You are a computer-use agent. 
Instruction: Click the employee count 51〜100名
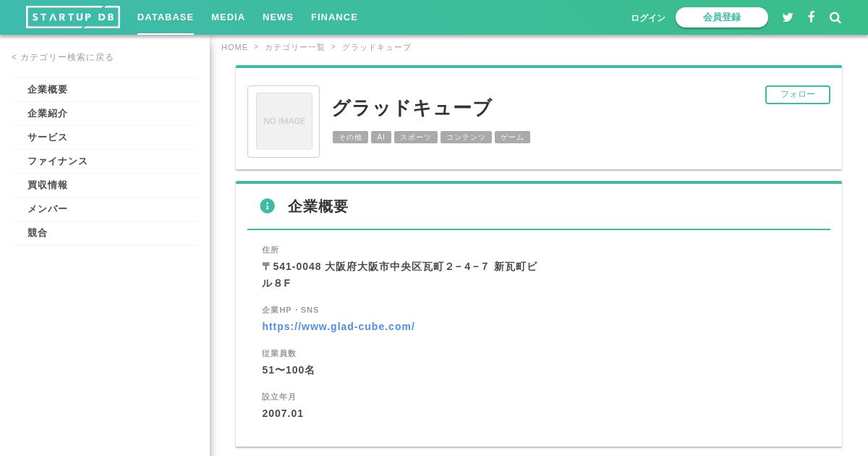(x=289, y=370)
